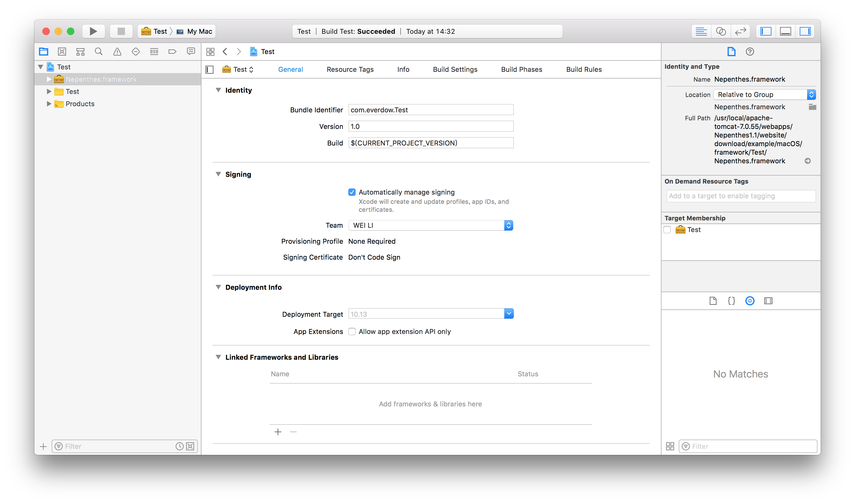Toggle the left Navigator panel
855x504 pixels.
point(766,31)
